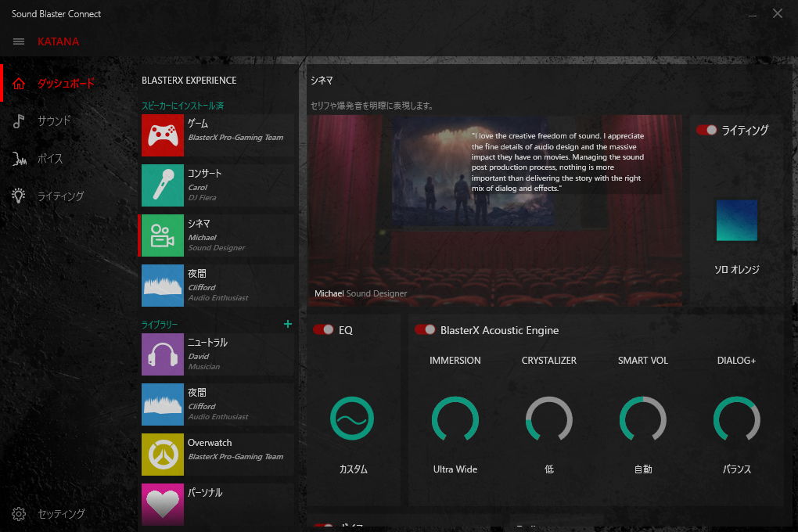Click the Overwatch profile name text

point(210,443)
